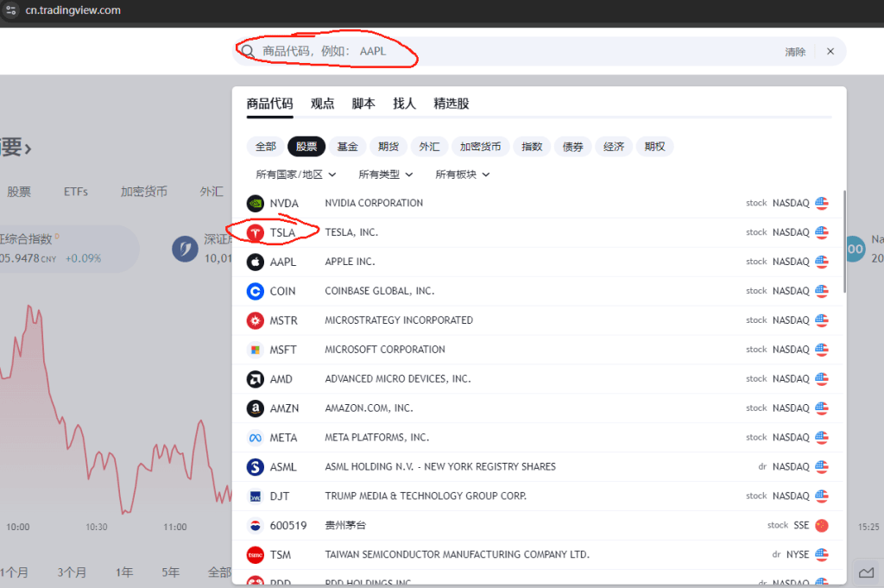
Task: Click the Amazon logo icon
Action: (x=256, y=408)
